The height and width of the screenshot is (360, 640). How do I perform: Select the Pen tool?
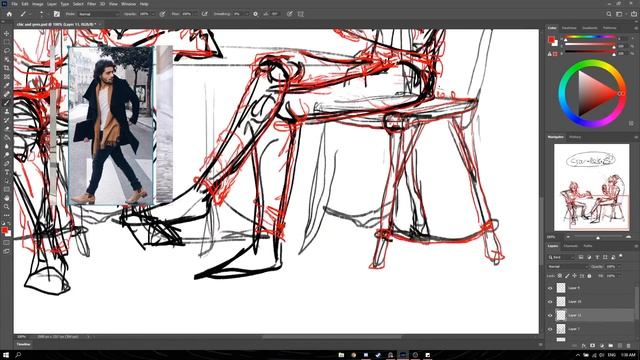coord(7,163)
